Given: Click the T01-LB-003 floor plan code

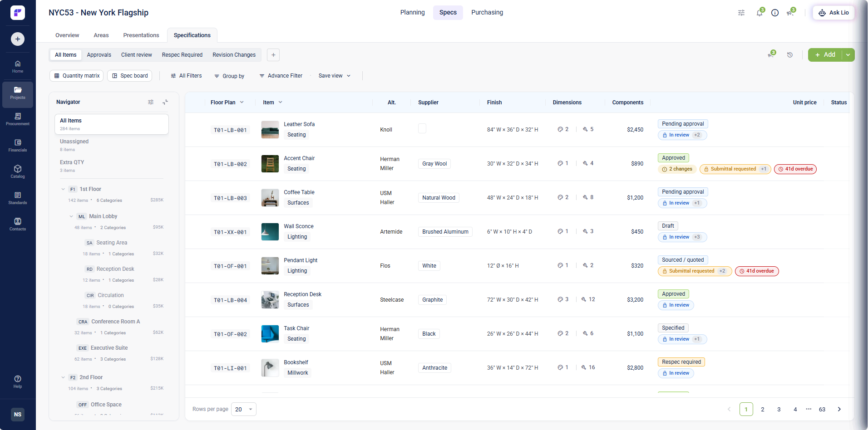Looking at the screenshot, I should (x=231, y=198).
